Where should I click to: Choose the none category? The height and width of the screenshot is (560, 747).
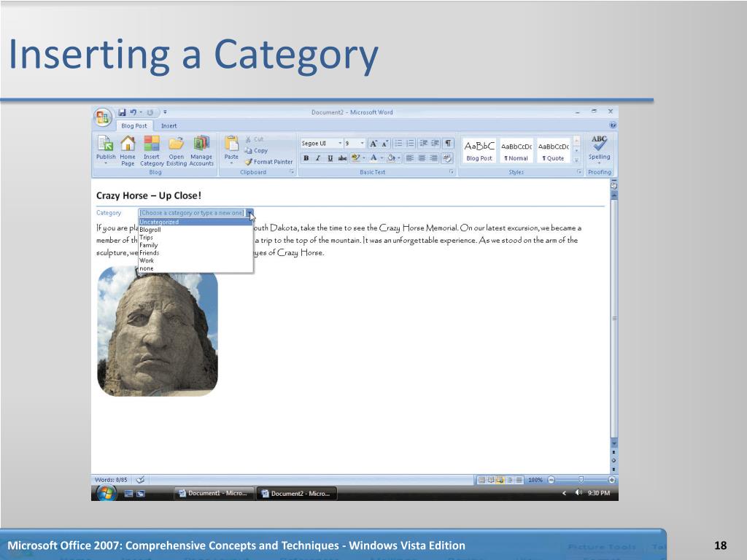click(x=196, y=268)
